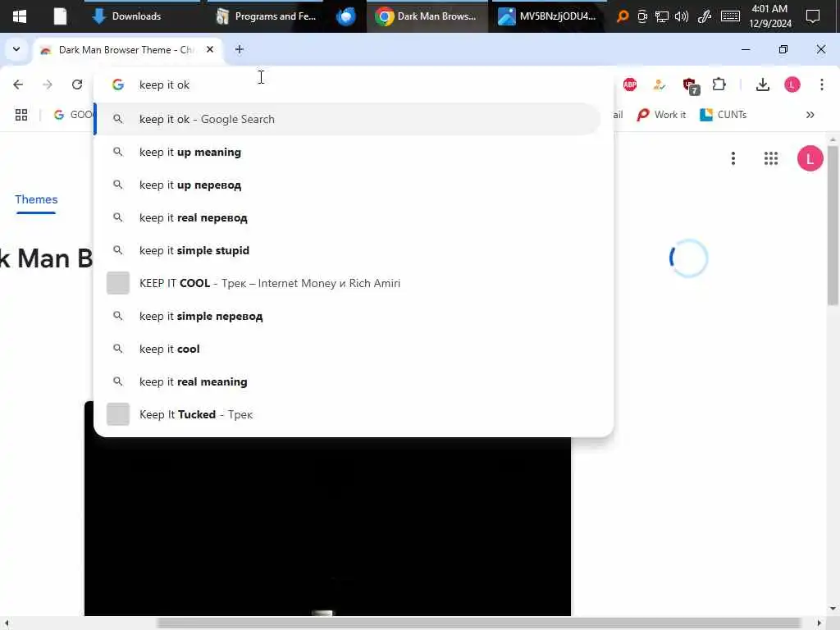Open the Chrome three-dot menu
The height and width of the screenshot is (630, 840).
[822, 84]
